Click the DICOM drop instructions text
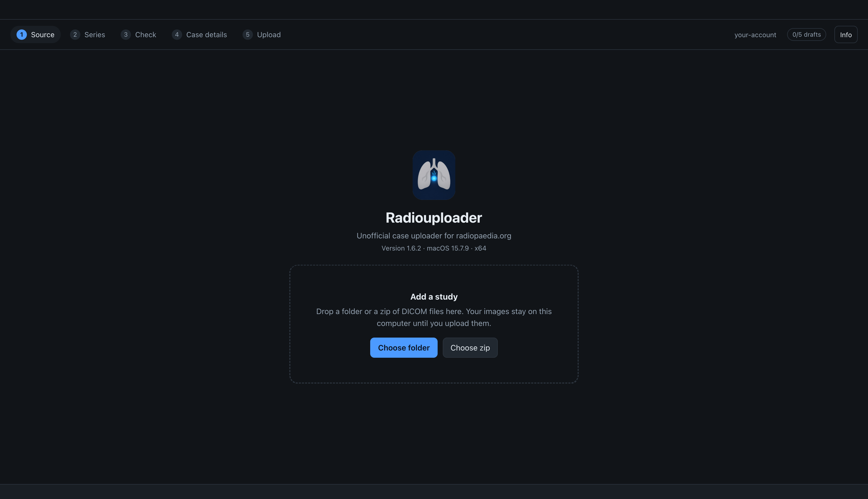The width and height of the screenshot is (868, 499). (x=434, y=317)
